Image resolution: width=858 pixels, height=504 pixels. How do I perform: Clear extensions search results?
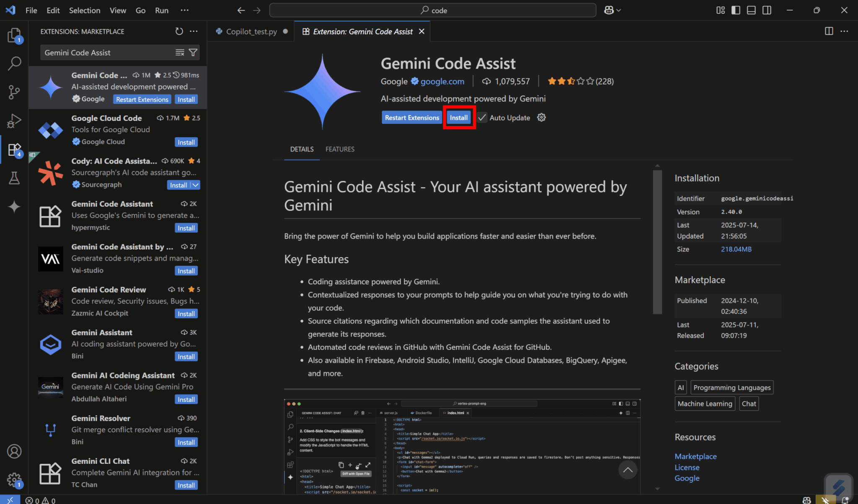(180, 52)
